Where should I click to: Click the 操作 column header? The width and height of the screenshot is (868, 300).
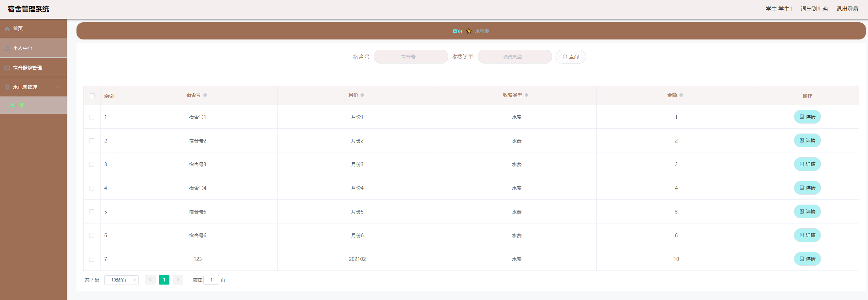click(807, 96)
